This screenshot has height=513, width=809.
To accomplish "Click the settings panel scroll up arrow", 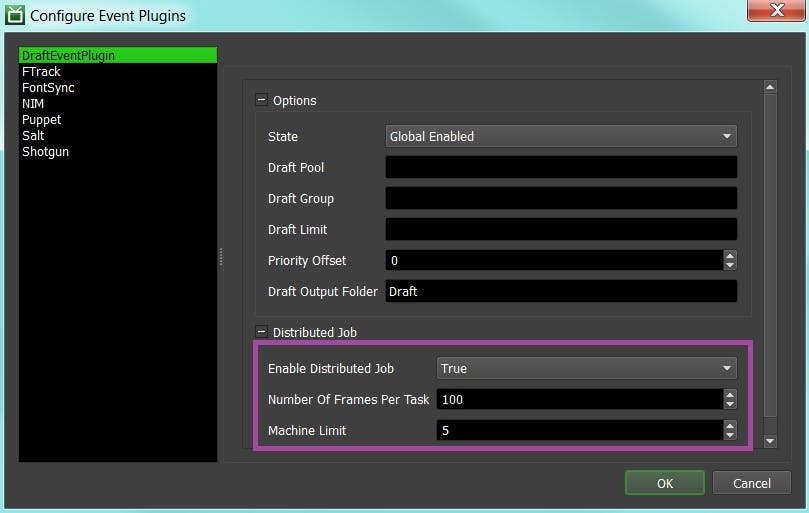I will pos(770,87).
